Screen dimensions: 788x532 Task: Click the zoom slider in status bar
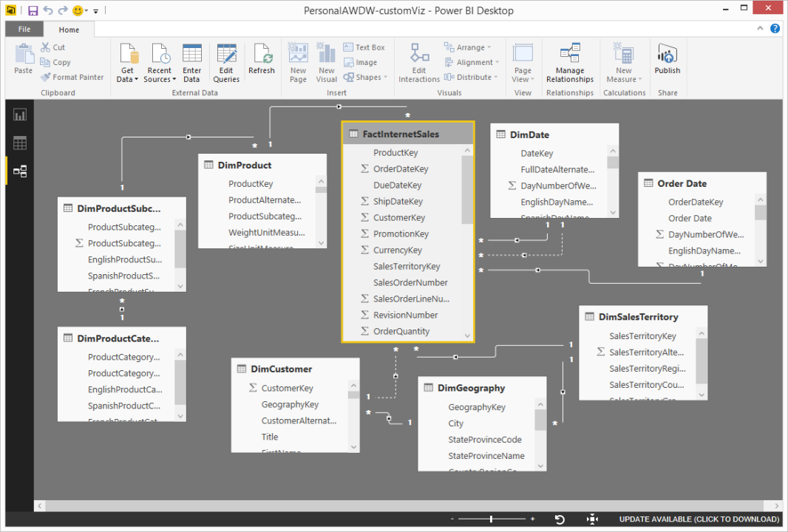pyautogui.click(x=491, y=519)
